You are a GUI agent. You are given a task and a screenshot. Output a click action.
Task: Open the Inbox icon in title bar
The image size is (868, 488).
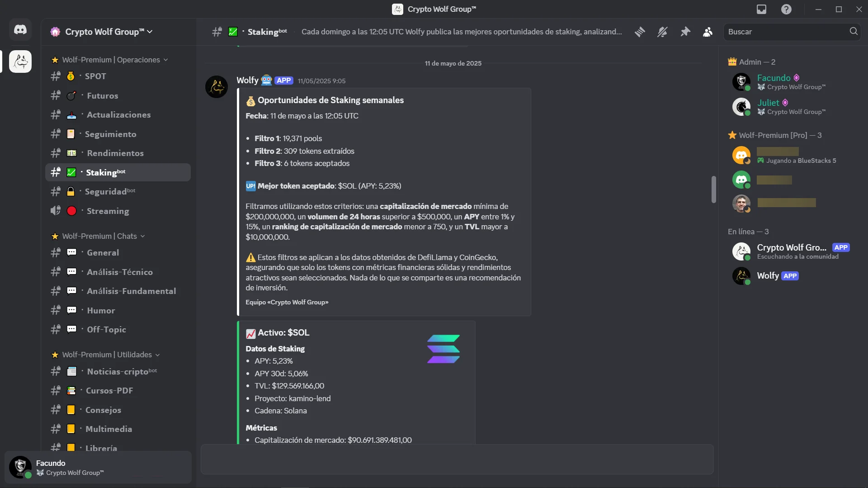[x=762, y=9]
